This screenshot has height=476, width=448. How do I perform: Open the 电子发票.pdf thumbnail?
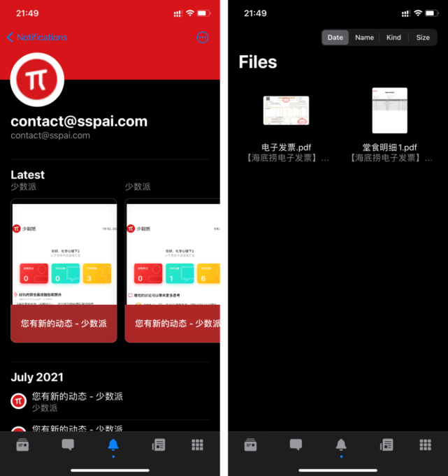(287, 110)
